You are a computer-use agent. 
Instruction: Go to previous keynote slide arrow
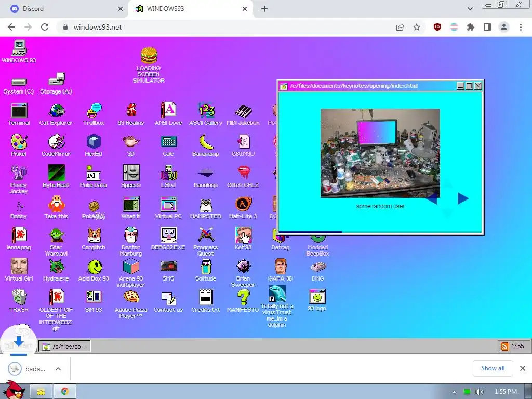point(432,198)
